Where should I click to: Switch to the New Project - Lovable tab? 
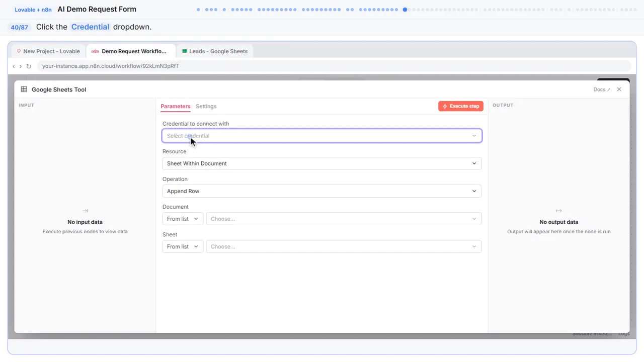[x=48, y=51]
